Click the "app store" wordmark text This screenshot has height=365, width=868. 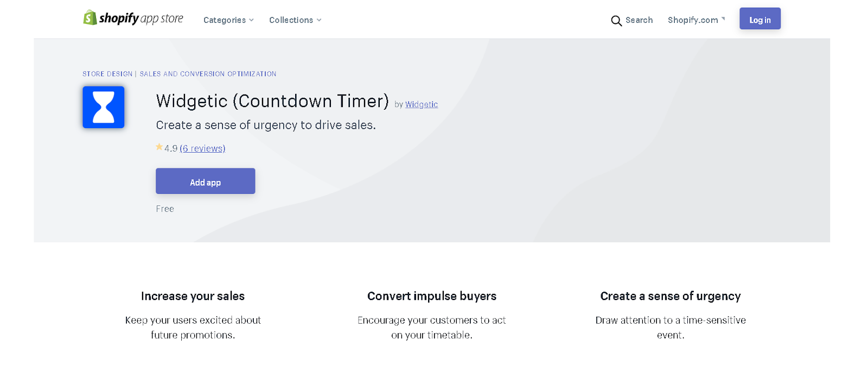coord(162,18)
